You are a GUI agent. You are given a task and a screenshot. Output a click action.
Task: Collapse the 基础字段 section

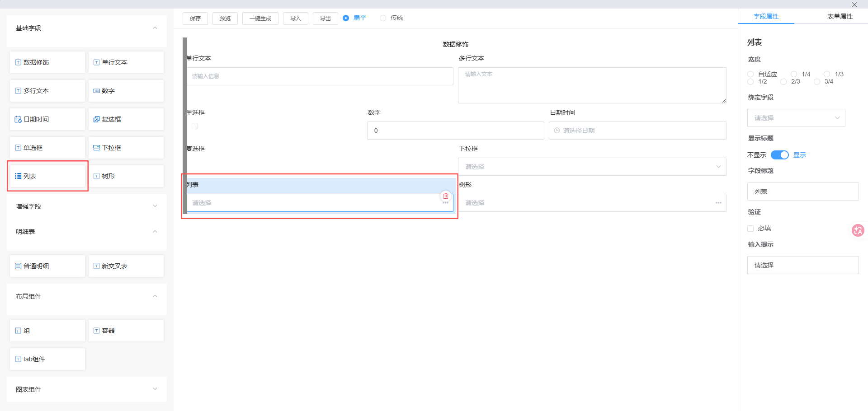[x=155, y=28]
